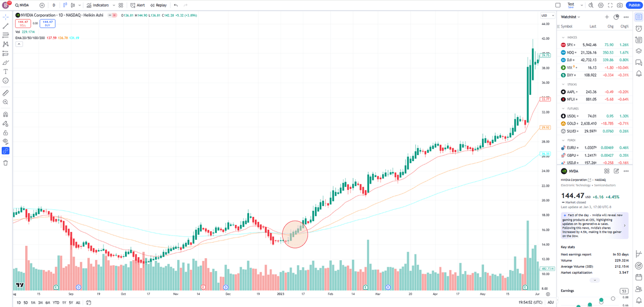Image resolution: width=644 pixels, height=307 pixels.
Task: Select the GOLD row in Watchlist
Action: point(595,123)
